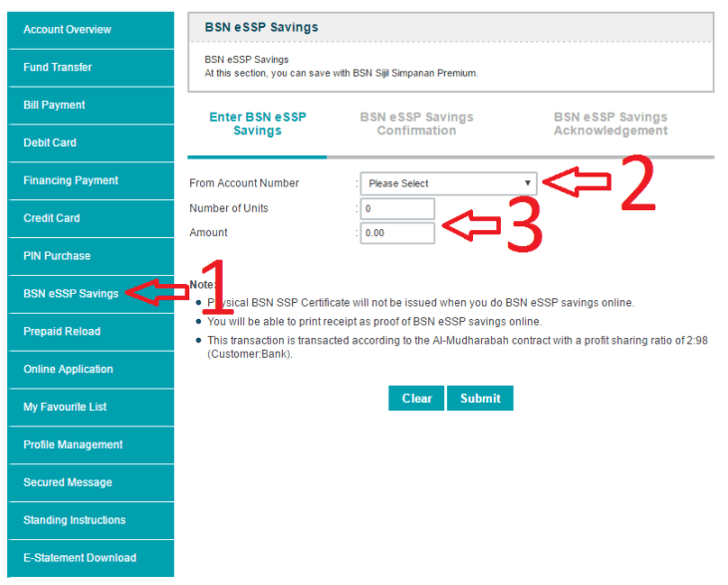Click the Number of Units label
This screenshot has height=585, width=728.
point(229,208)
